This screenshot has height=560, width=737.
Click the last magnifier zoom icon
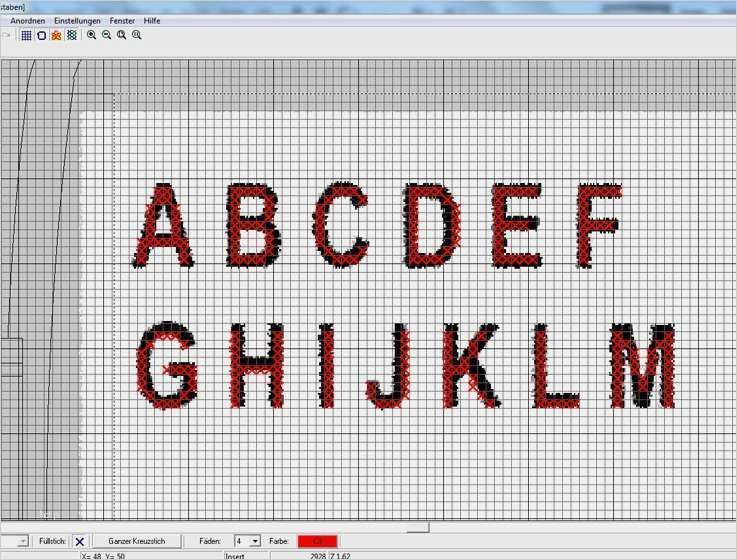[137, 35]
